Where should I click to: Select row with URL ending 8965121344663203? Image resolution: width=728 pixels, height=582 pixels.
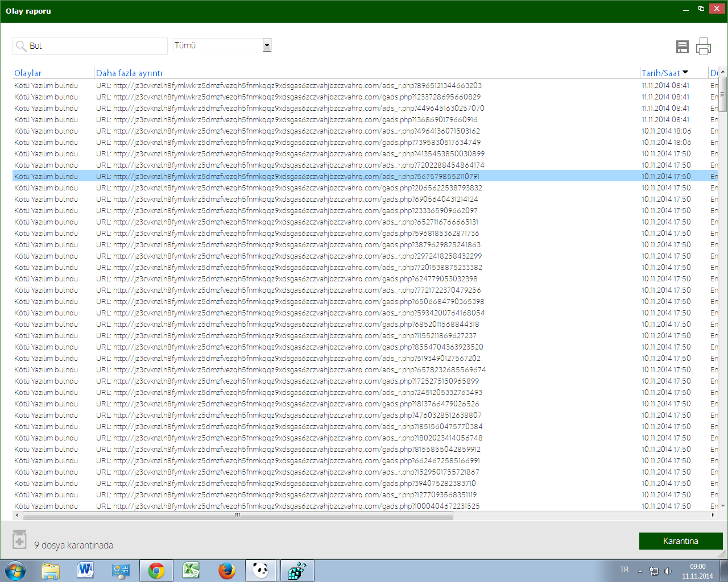coord(365,85)
